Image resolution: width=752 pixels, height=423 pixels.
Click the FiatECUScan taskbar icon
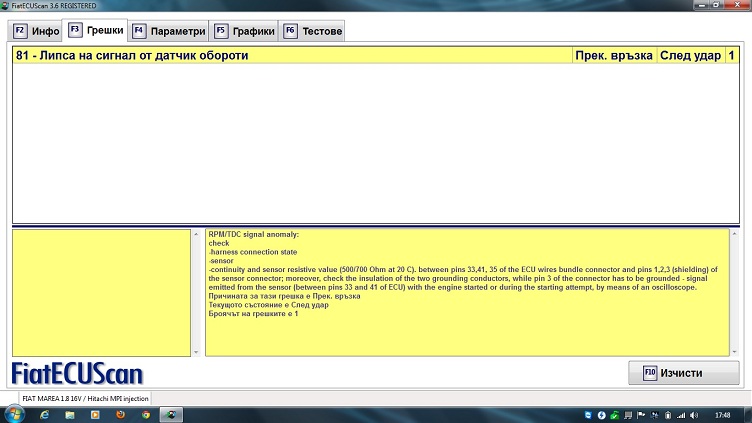click(x=172, y=413)
